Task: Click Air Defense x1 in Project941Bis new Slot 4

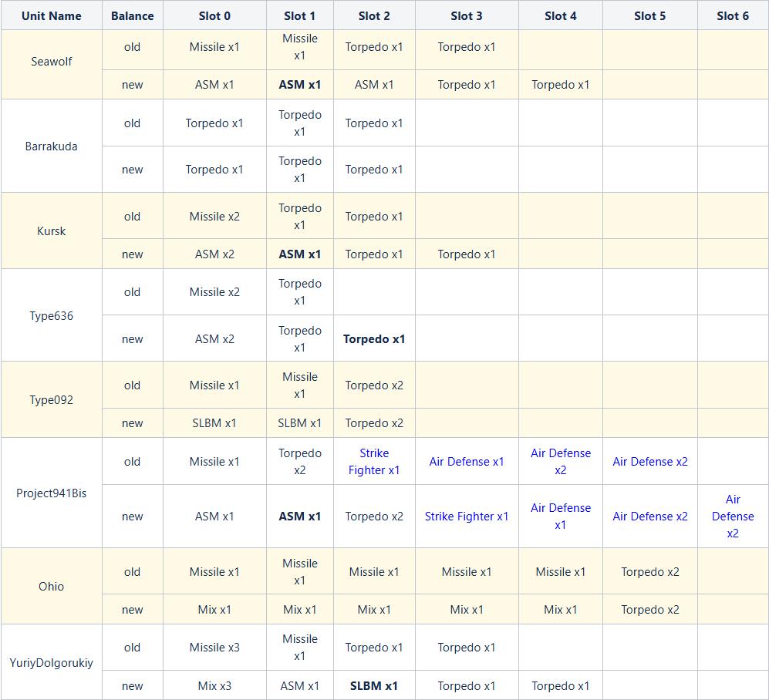Action: pyautogui.click(x=561, y=517)
